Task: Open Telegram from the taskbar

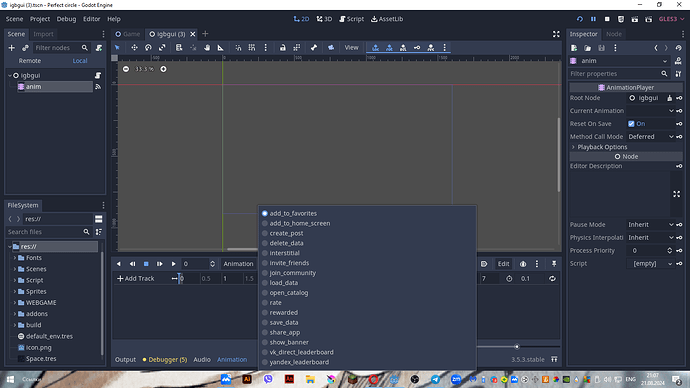Action: coord(435,379)
